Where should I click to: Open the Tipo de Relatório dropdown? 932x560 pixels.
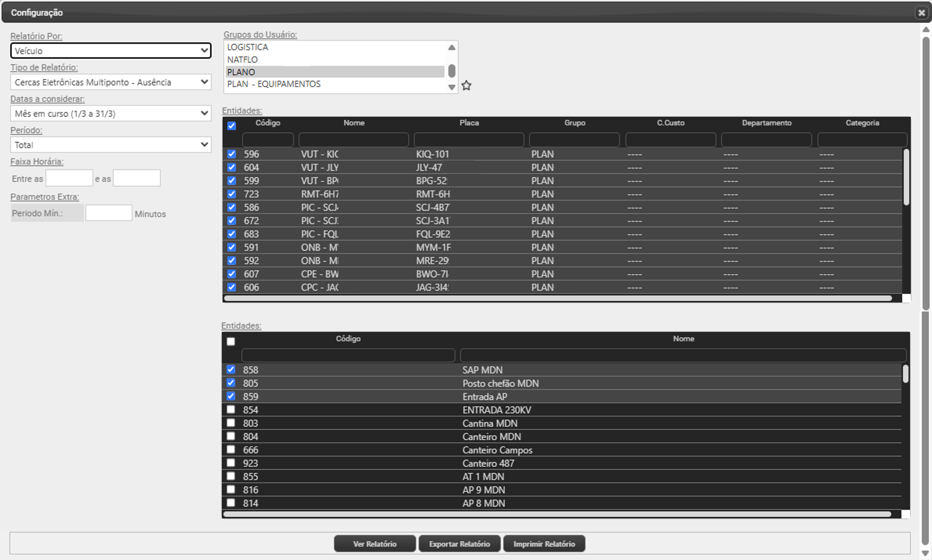tap(111, 82)
